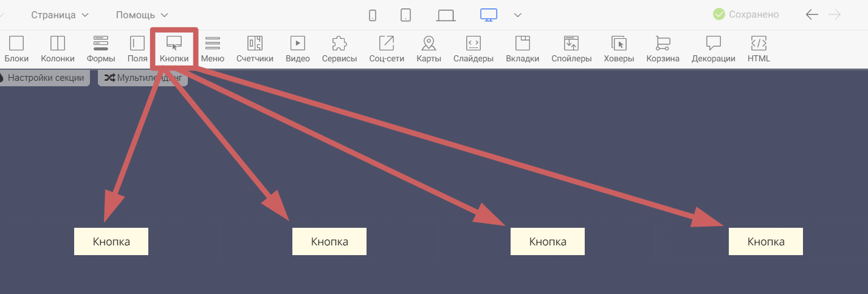Viewport: 868px width, 294px height.
Task: Select the Кнопки (Buttons) tool
Action: click(x=174, y=49)
